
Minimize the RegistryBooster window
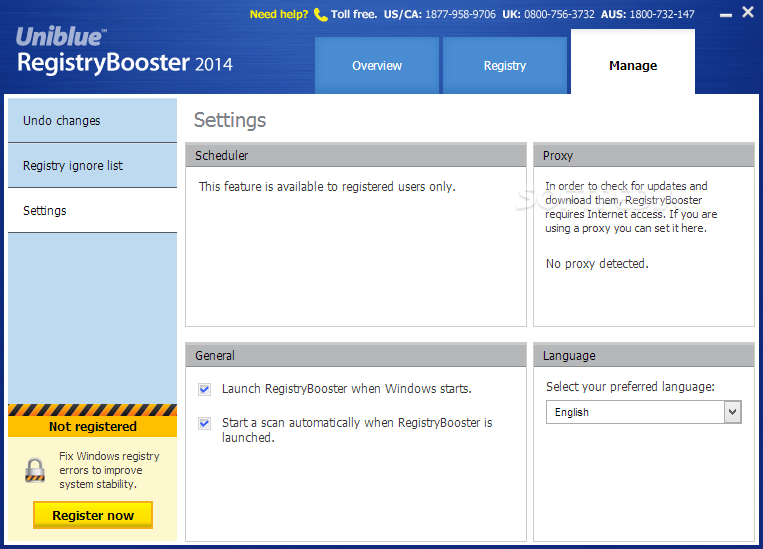click(726, 15)
